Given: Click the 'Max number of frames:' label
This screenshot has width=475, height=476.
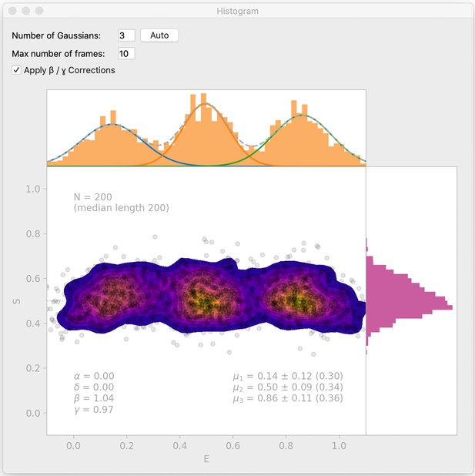Looking at the screenshot, I should [x=59, y=54].
